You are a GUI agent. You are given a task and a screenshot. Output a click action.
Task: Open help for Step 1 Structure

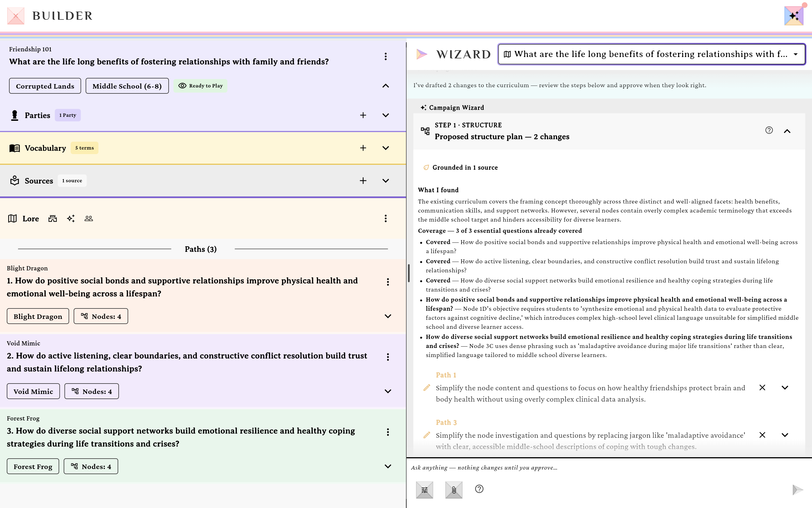769,130
